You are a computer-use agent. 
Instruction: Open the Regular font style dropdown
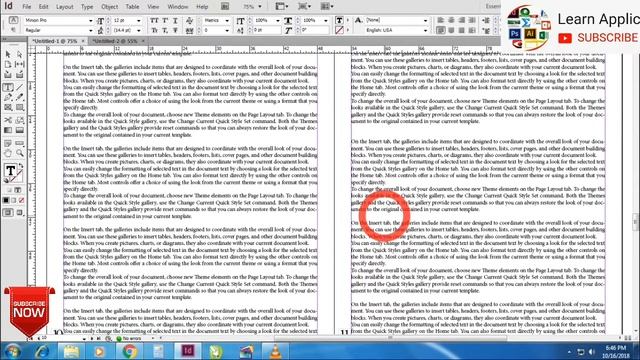[91, 31]
